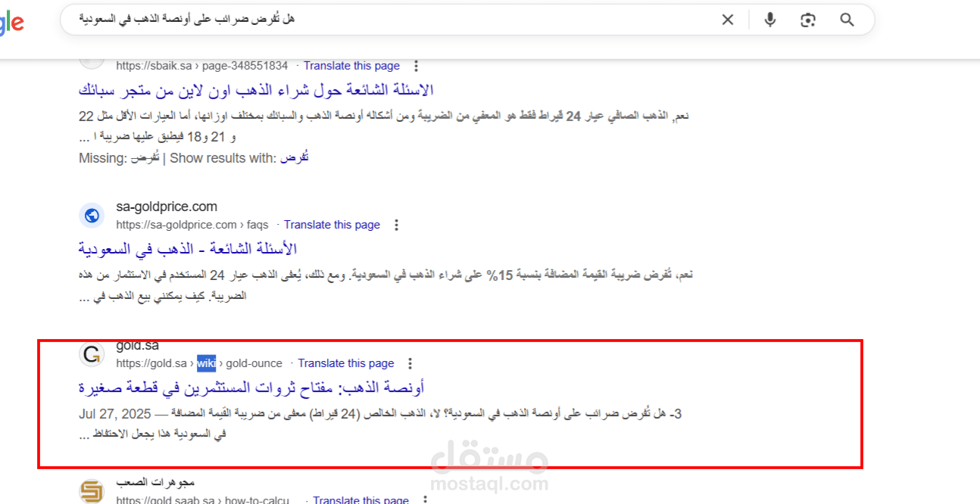Open the three-dot menu for sbaik.sa result
The image size is (980, 504).
click(x=415, y=66)
